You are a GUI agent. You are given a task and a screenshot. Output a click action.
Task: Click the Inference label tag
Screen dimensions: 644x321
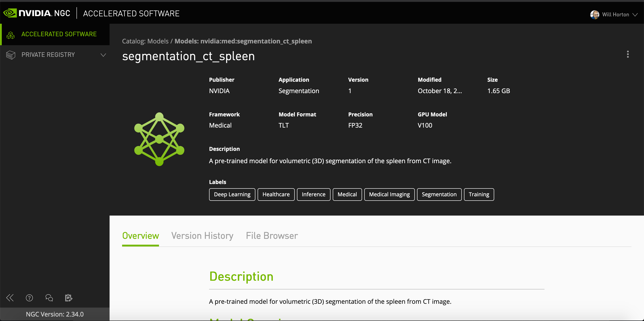point(313,194)
